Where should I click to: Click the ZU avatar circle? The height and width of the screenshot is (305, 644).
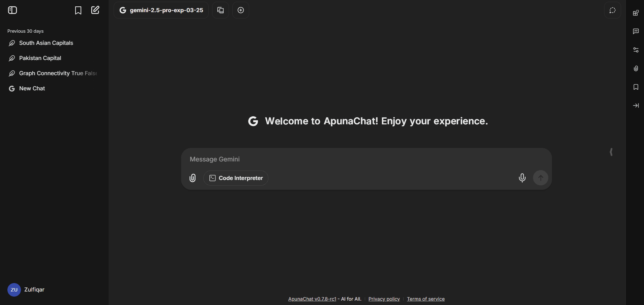point(14,290)
